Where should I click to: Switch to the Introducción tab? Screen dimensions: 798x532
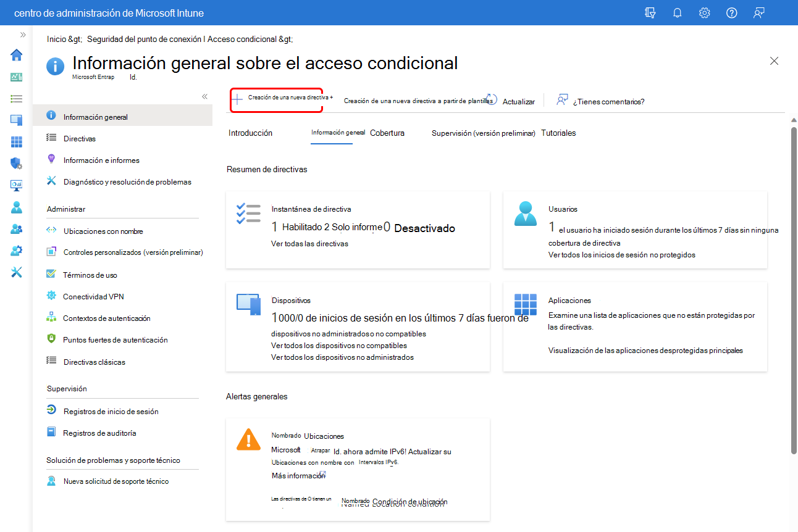(250, 133)
